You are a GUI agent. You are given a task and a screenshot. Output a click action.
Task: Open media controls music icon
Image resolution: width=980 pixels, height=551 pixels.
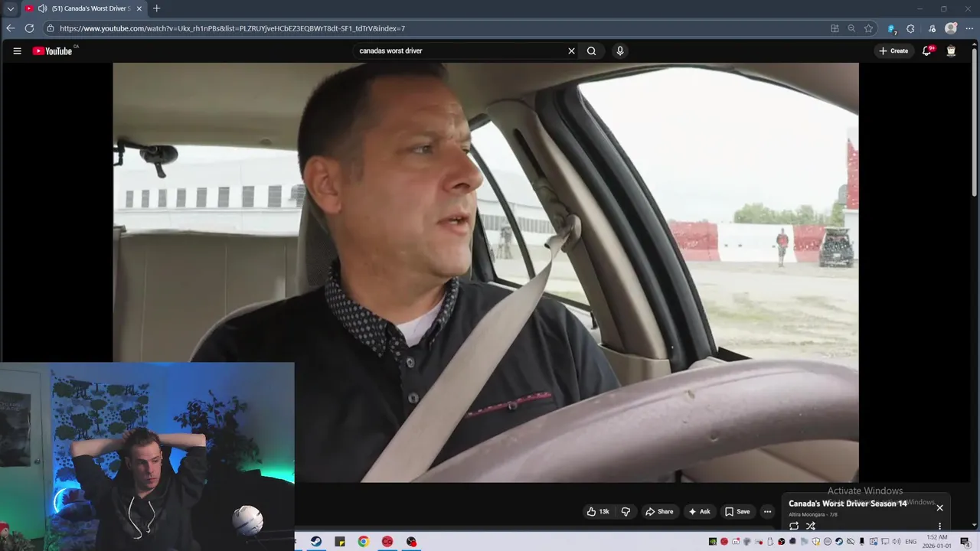(931, 28)
